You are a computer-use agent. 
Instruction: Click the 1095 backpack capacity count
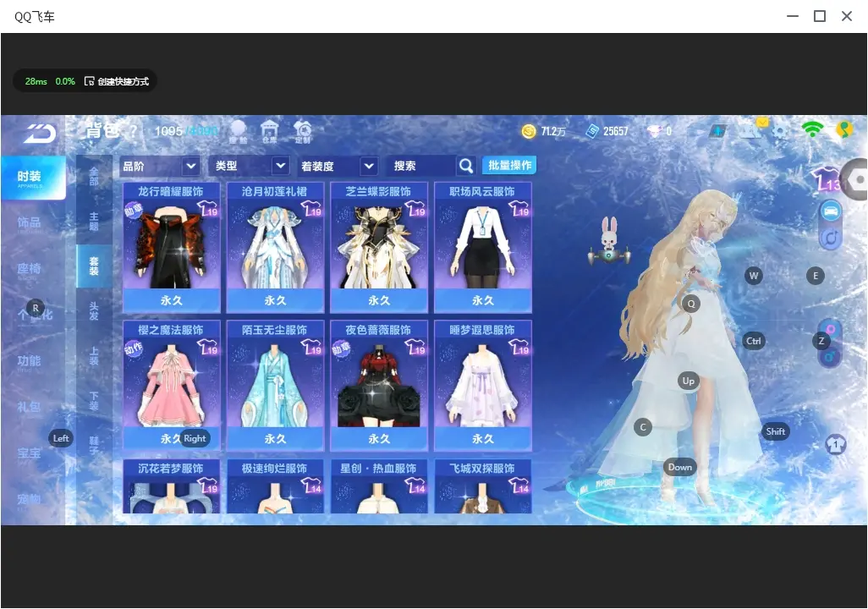coord(168,131)
